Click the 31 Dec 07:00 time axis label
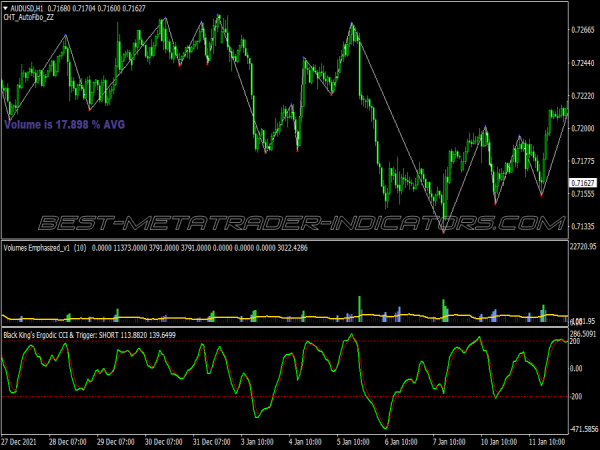The width and height of the screenshot is (600, 450). (212, 442)
